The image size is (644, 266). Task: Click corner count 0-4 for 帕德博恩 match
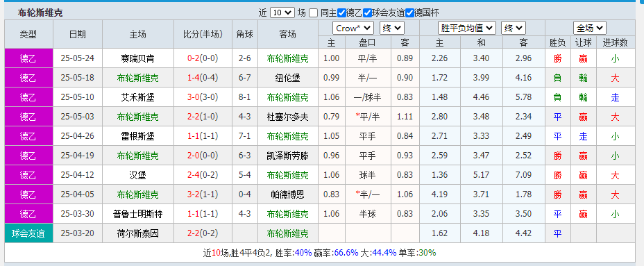245,194
